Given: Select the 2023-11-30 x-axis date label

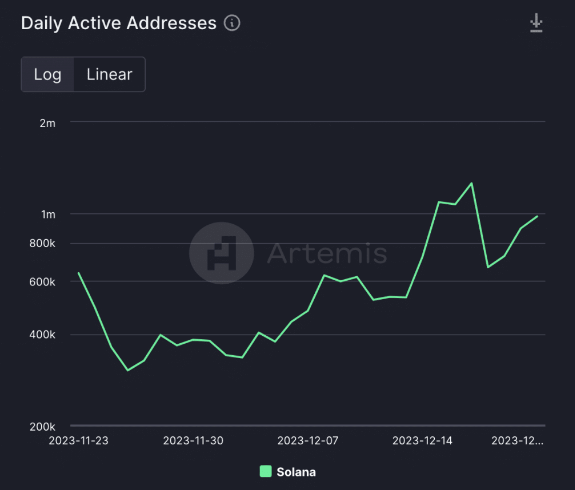Looking at the screenshot, I should point(193,440).
